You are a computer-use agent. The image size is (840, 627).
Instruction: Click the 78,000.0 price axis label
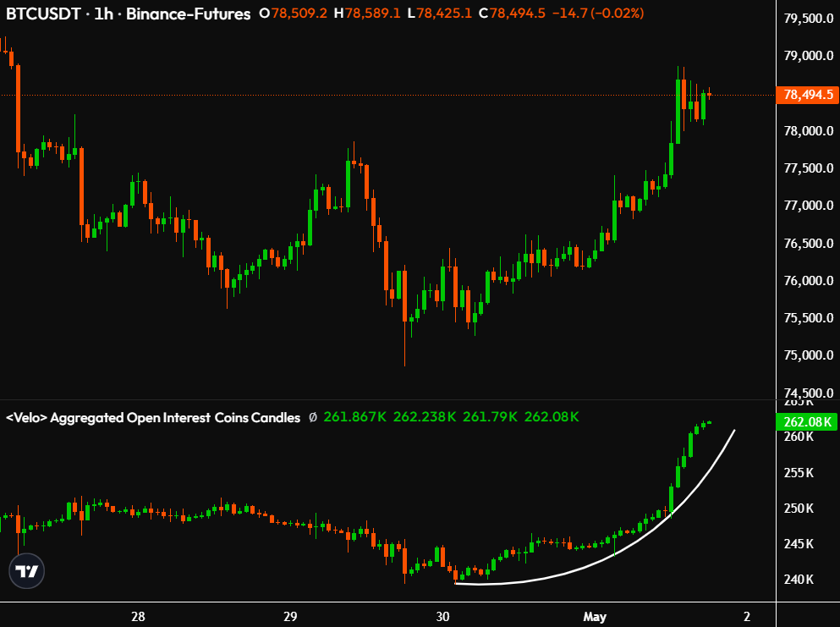click(809, 131)
